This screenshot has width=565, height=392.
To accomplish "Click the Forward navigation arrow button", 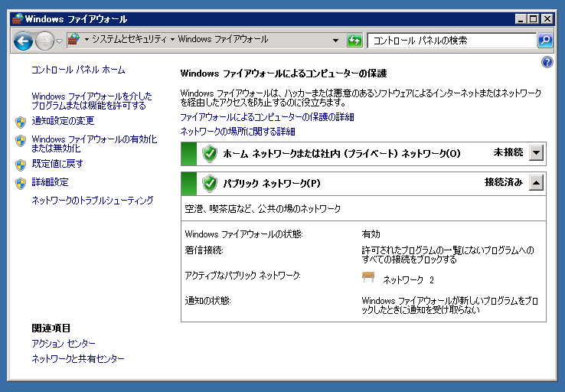I will pos(44,41).
